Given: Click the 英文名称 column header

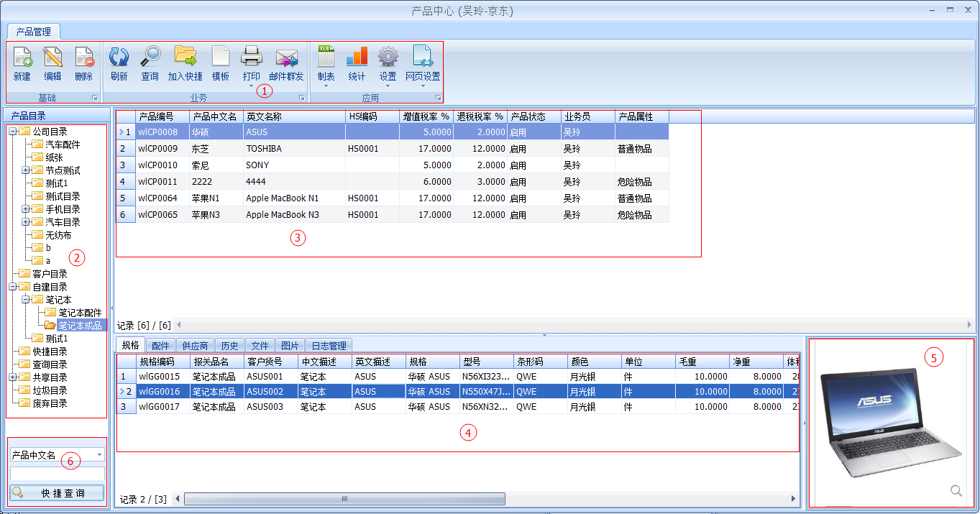Looking at the screenshot, I should (295, 116).
